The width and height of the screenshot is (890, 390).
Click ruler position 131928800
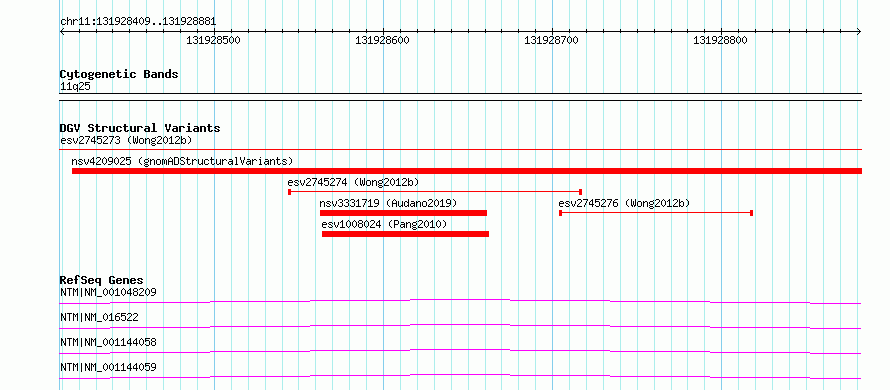pyautogui.click(x=720, y=40)
